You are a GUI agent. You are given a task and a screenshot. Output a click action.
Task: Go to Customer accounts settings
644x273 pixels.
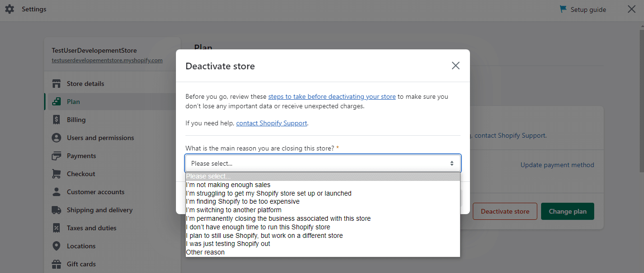click(95, 192)
